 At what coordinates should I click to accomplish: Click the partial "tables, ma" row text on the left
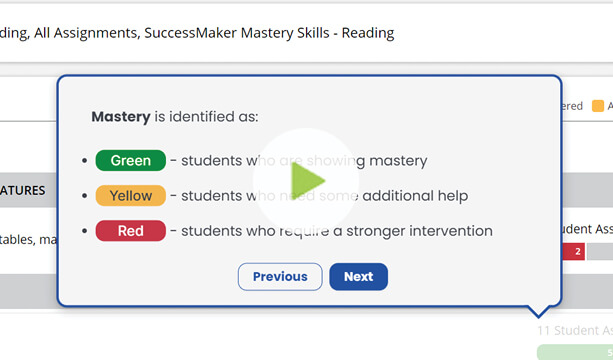click(x=28, y=239)
